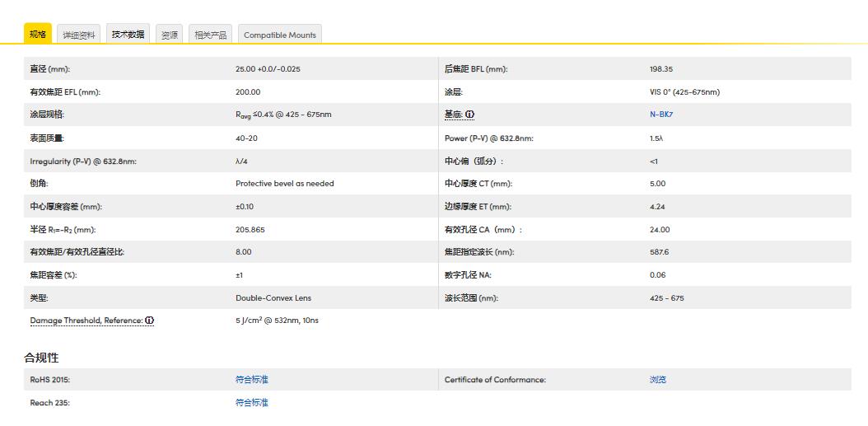
Task: Open the 详细资料 tab
Action: [80, 35]
